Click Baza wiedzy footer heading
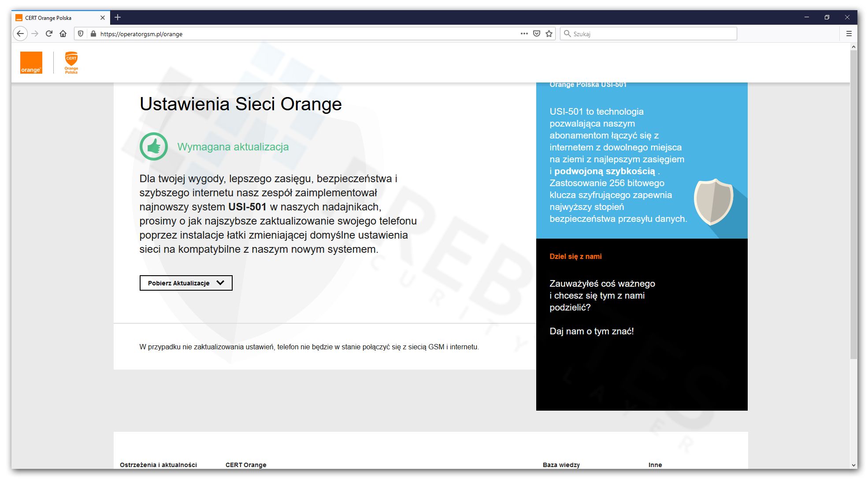The width and height of the screenshot is (868, 479). tap(561, 465)
